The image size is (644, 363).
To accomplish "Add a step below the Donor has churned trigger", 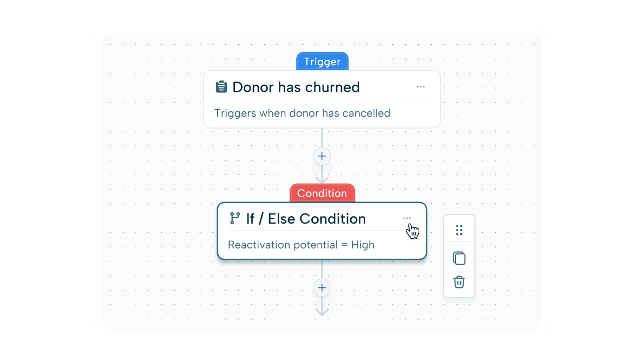I will (x=322, y=156).
